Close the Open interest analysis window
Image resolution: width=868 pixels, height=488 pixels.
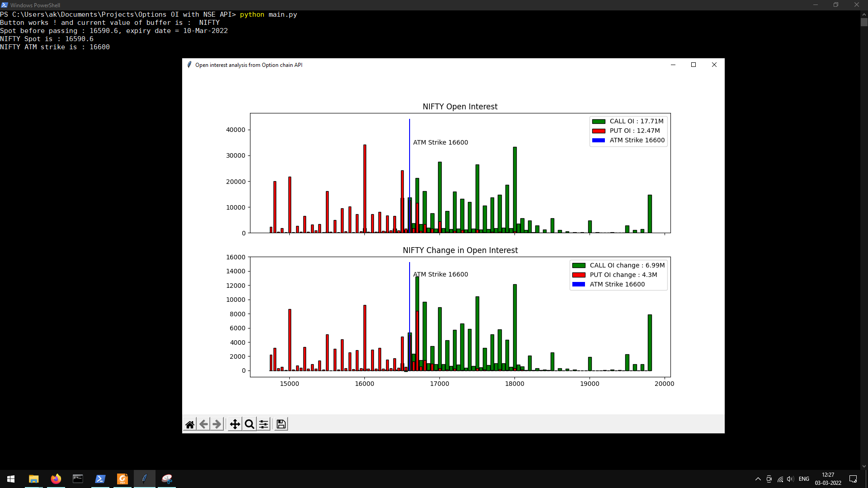pyautogui.click(x=714, y=65)
